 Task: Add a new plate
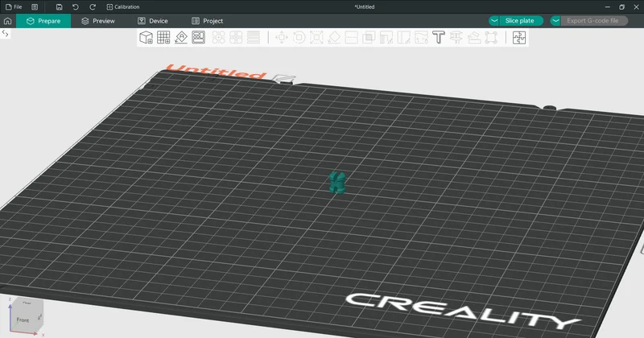click(x=163, y=37)
